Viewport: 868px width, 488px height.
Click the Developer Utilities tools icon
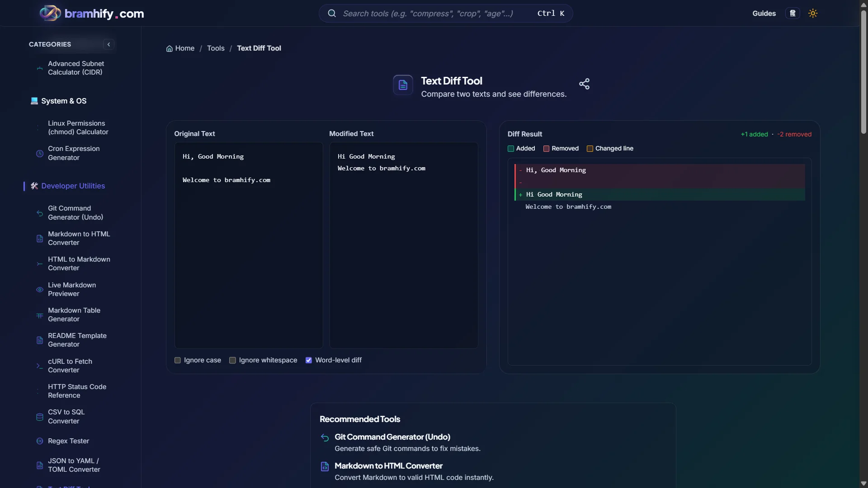[34, 186]
